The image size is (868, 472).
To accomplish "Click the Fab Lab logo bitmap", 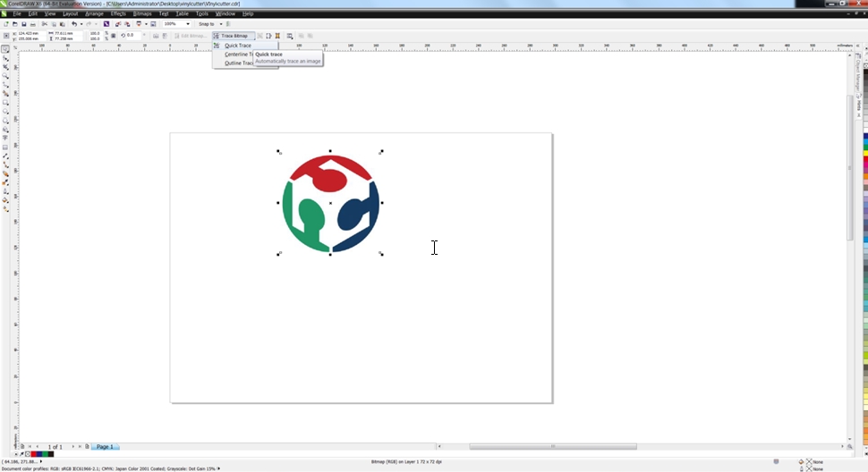I will [x=330, y=204].
